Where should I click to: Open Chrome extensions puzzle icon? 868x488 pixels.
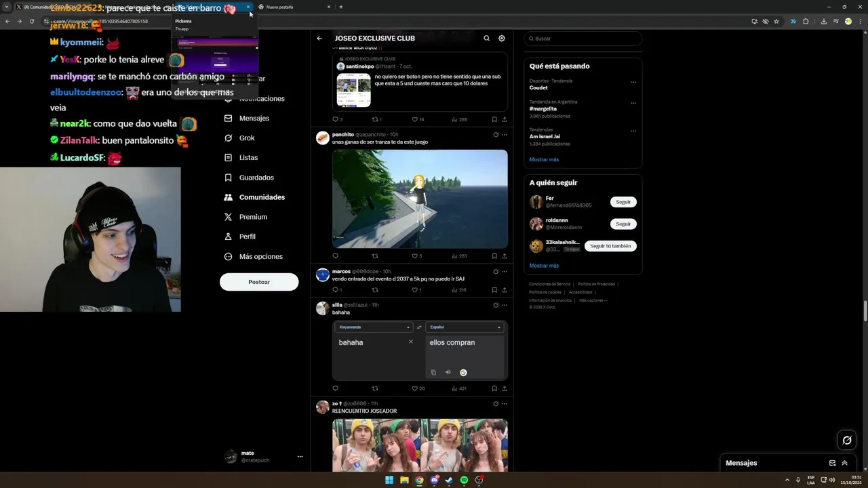pyautogui.click(x=806, y=21)
